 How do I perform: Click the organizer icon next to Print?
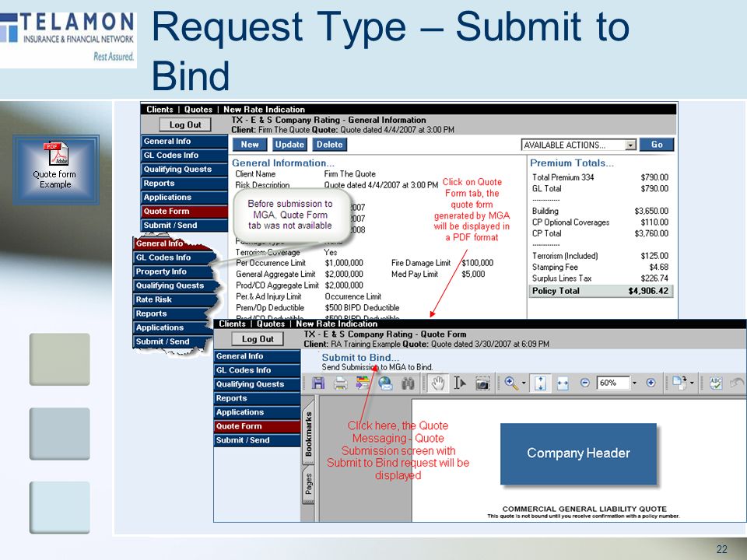coord(363,383)
